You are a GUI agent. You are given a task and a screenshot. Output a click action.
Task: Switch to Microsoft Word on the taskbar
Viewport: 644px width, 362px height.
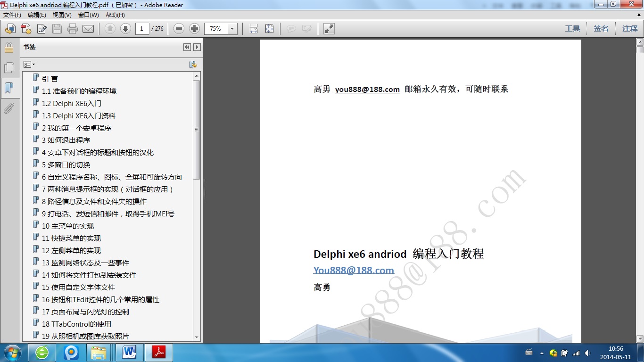point(129,353)
